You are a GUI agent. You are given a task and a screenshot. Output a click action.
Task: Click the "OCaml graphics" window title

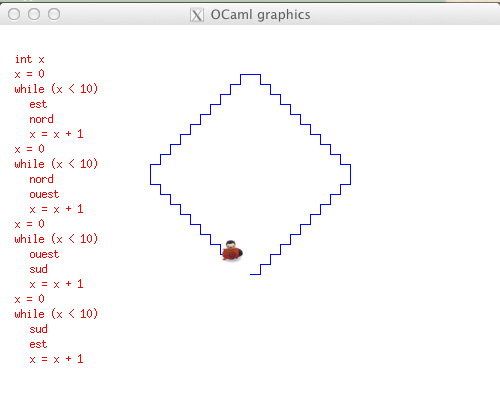tap(260, 15)
